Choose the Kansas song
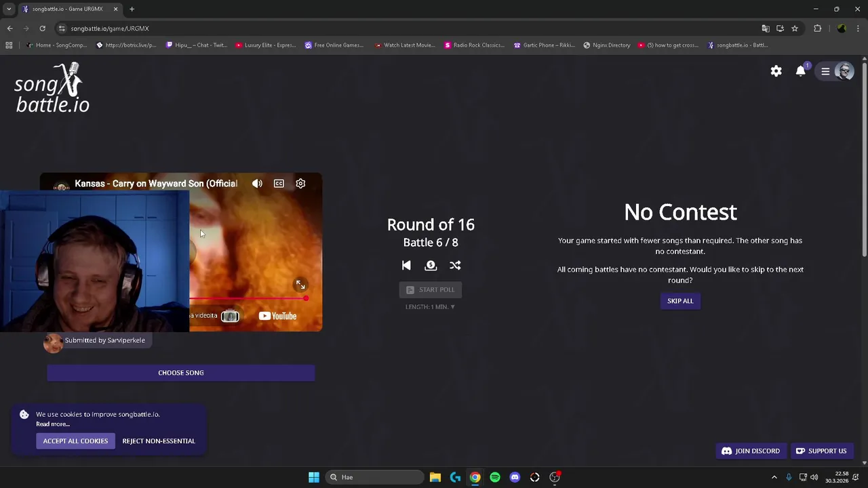The image size is (868, 488). point(181,373)
